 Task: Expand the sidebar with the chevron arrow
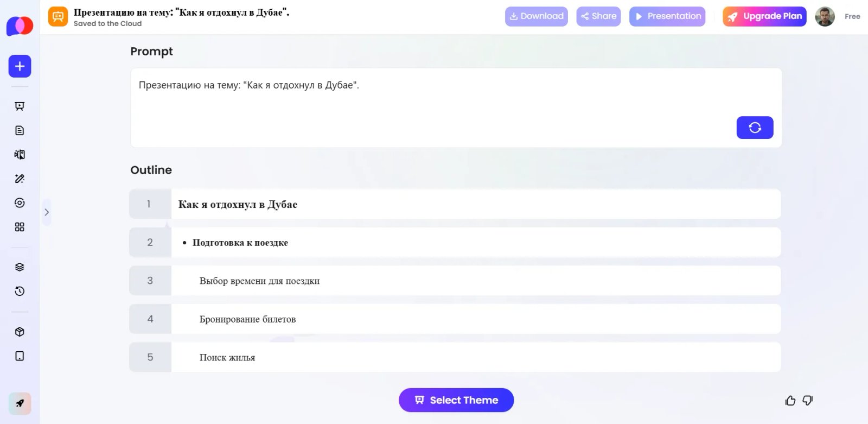click(x=47, y=212)
